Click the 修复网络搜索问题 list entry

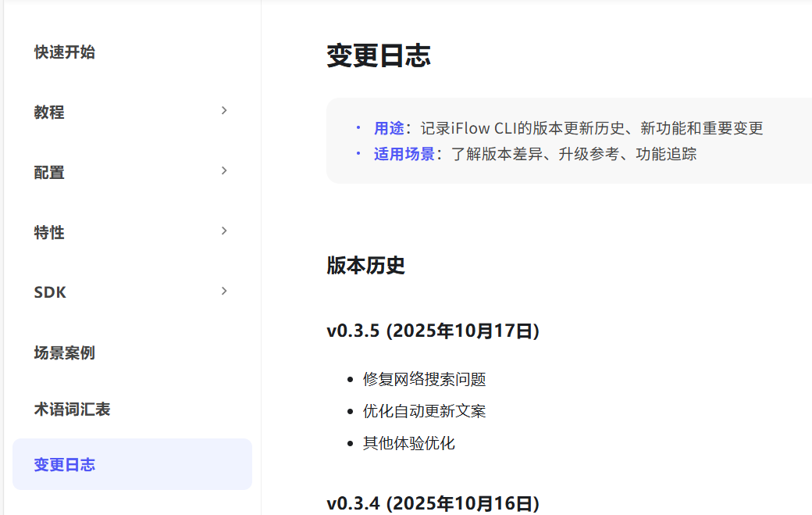click(424, 380)
